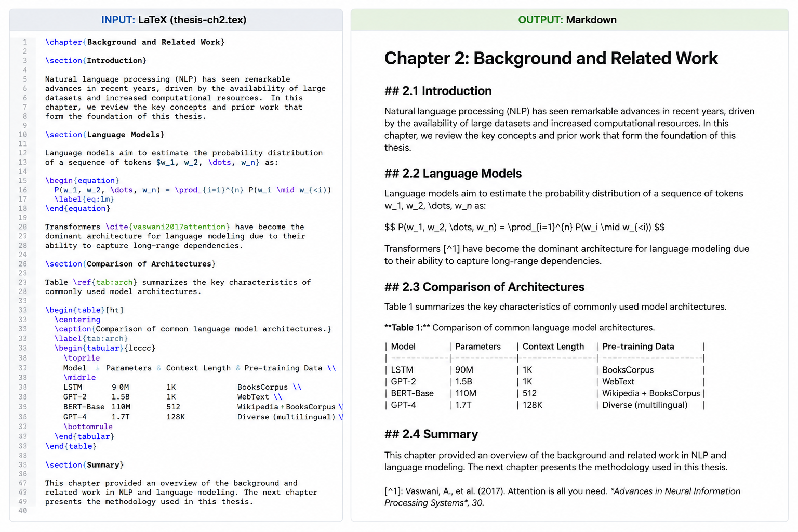Click the \begin{table}[ht] line
Screen dimensions: 798x532
pyautogui.click(x=84, y=310)
